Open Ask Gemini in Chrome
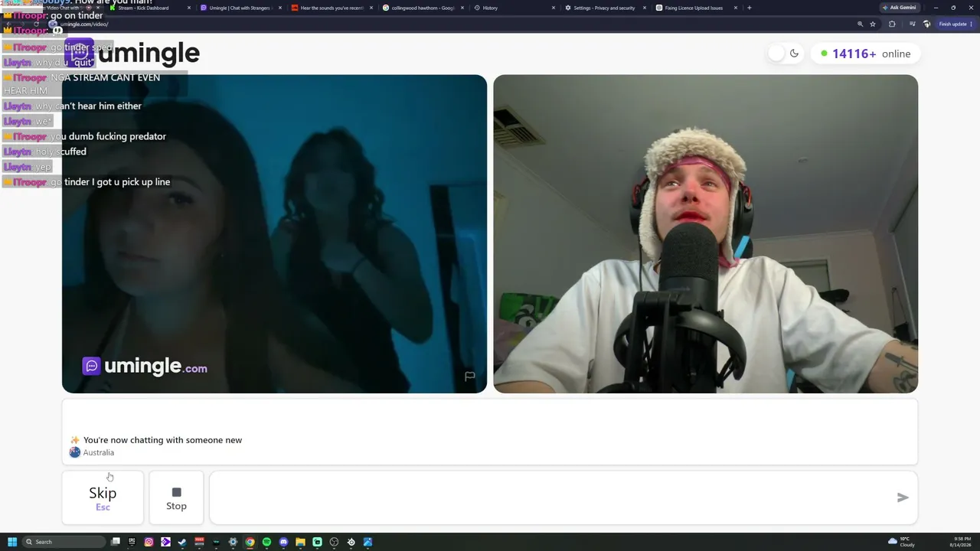Image resolution: width=980 pixels, height=551 pixels. tap(900, 8)
